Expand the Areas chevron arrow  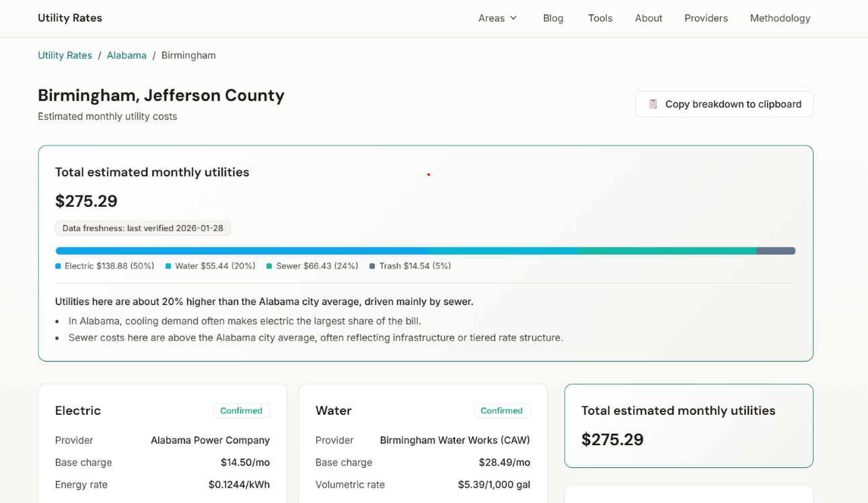[x=513, y=18]
